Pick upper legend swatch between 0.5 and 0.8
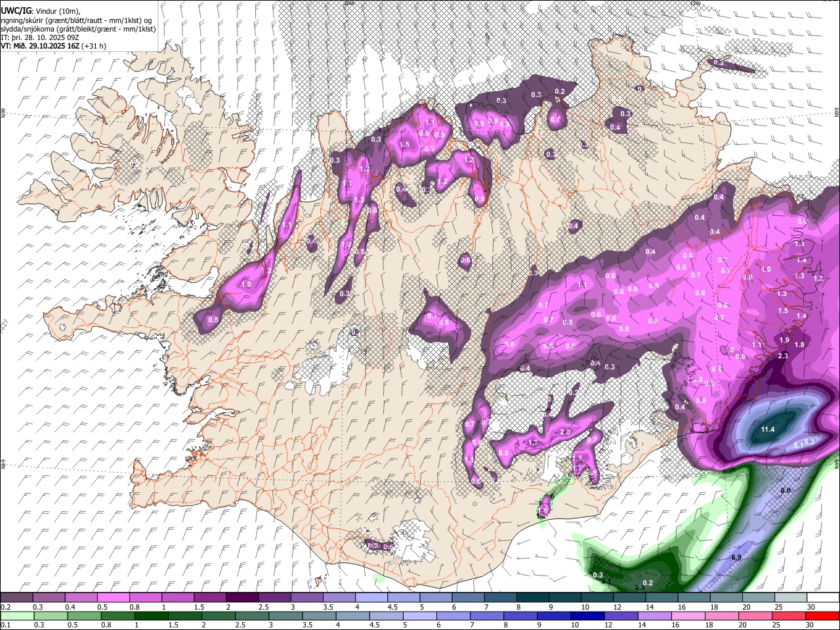The height and width of the screenshot is (630, 840). (113, 598)
